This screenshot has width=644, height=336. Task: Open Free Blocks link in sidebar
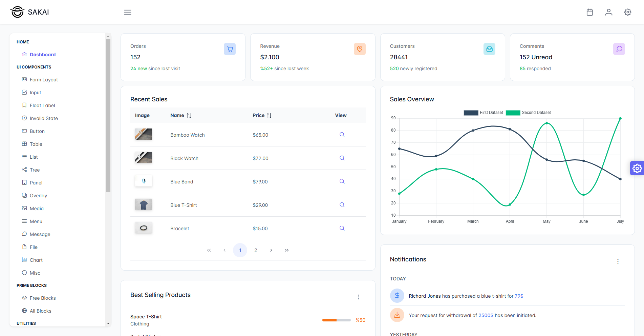tap(39, 298)
